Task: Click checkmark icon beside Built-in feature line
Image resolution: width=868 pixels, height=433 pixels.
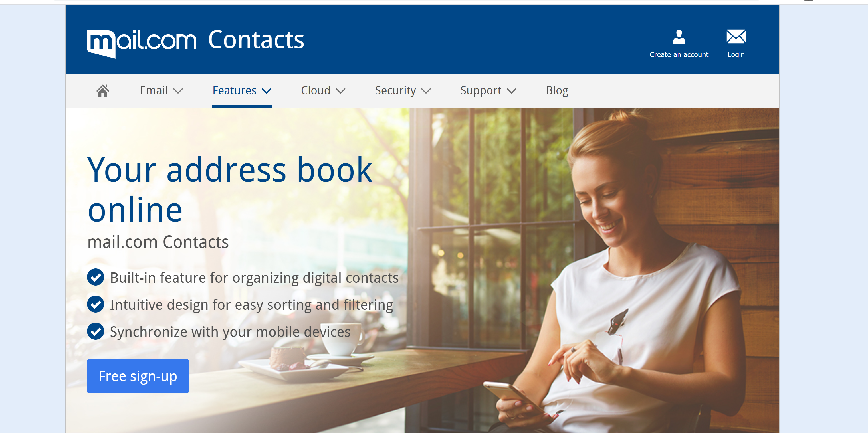Action: [x=96, y=277]
